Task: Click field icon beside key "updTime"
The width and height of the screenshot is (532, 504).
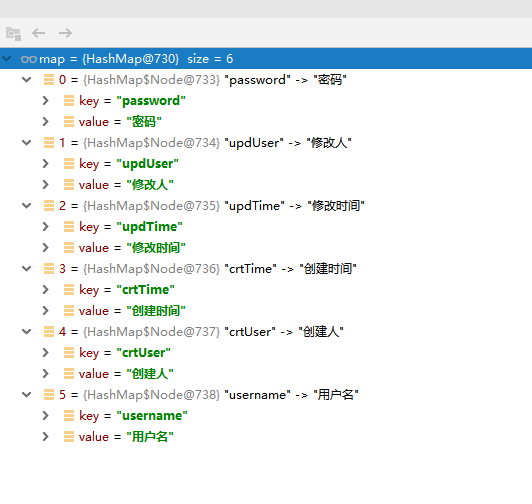Action: point(69,227)
